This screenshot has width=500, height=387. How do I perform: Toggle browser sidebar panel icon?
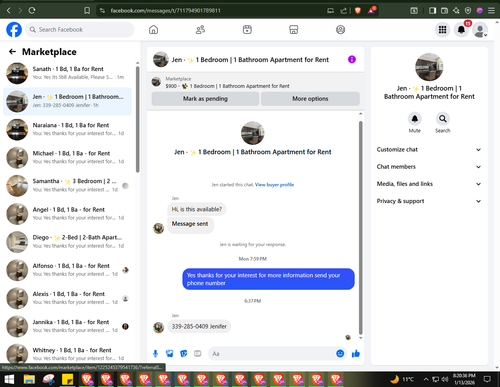point(432,10)
